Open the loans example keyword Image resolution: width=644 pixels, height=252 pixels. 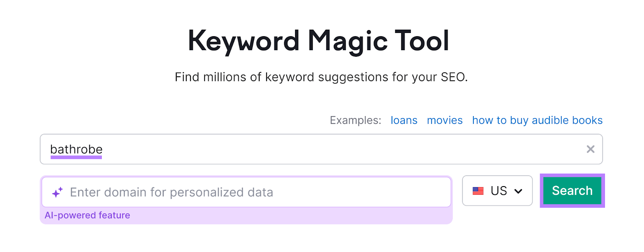(404, 120)
